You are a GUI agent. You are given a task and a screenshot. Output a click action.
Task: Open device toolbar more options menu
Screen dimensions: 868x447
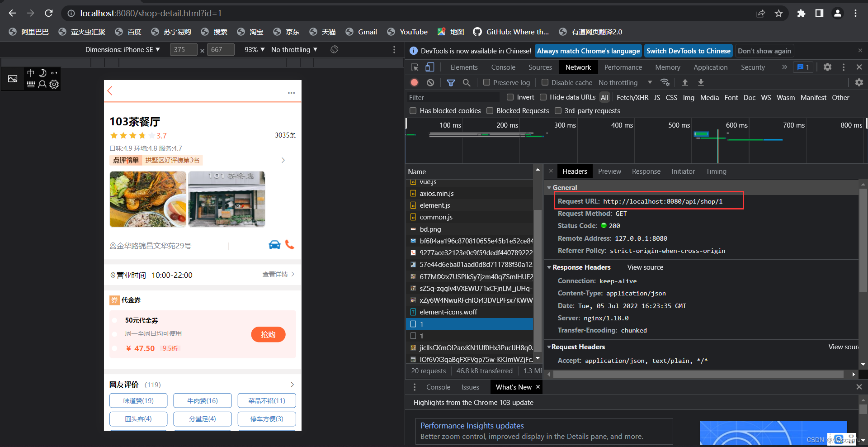point(394,49)
